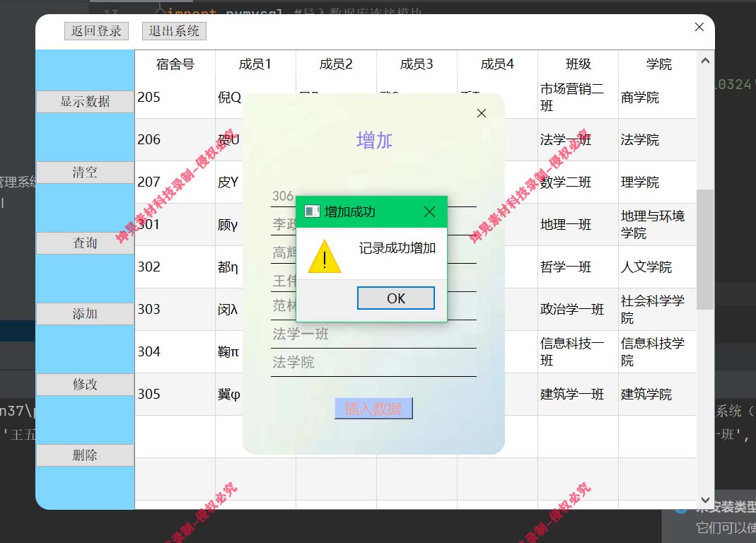Screen dimensions: 756x543
Task: Click the table scrollbar up arrow
Action: click(705, 61)
